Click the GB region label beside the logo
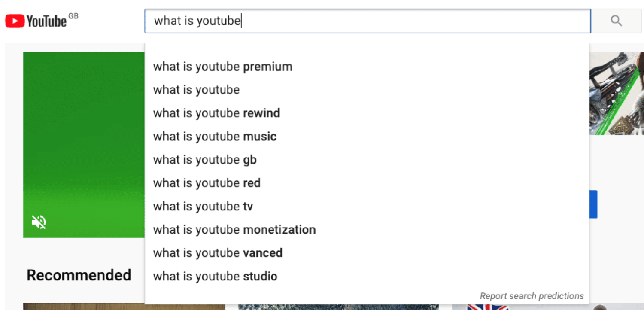The image size is (644, 310). click(73, 15)
